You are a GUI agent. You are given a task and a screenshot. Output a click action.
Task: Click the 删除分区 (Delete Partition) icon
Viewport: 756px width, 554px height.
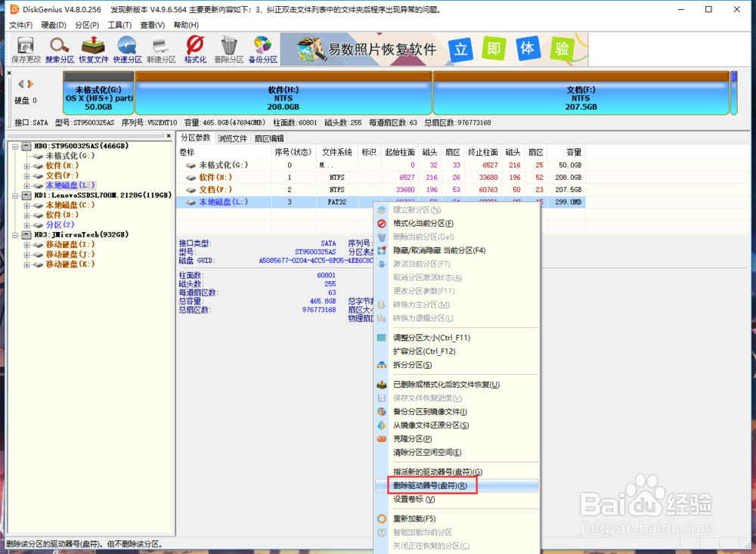pos(228,49)
